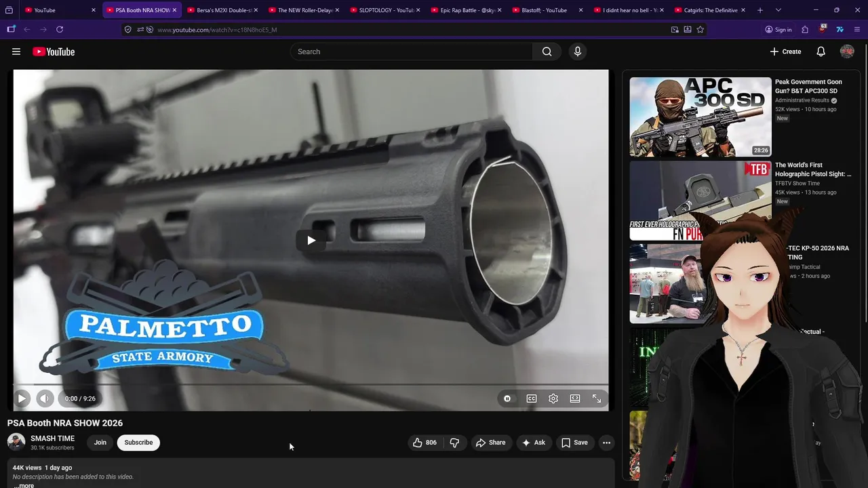Screen dimensions: 868x488
Task: Click the Administrative Results channel name
Action: coord(802,100)
